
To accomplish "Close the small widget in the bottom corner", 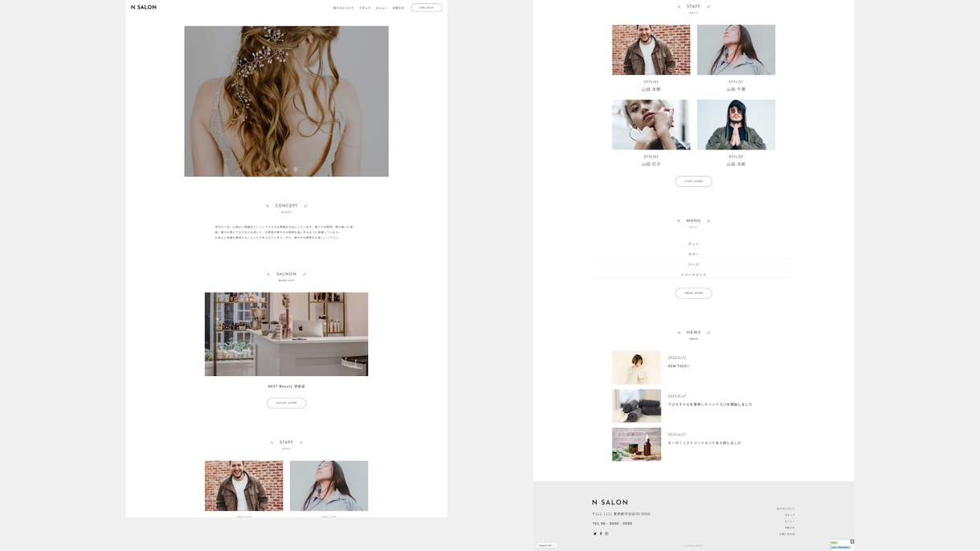I will pos(852,541).
